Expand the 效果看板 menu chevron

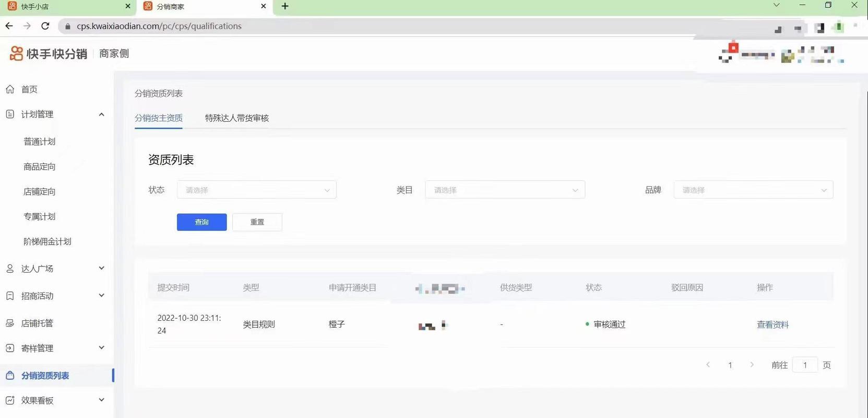[101, 400]
